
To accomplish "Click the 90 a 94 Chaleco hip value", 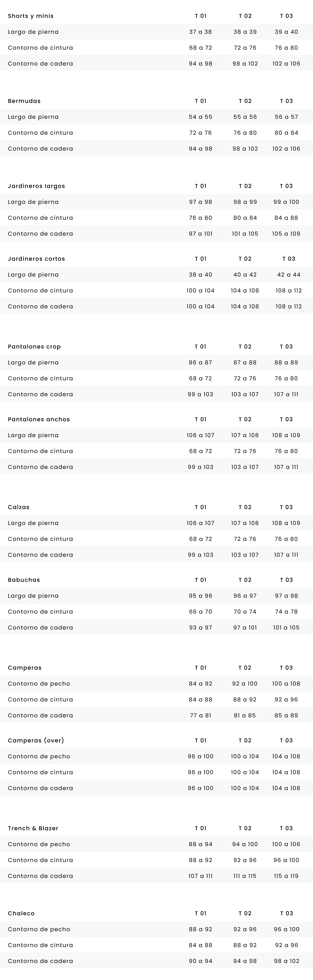I will point(201,961).
